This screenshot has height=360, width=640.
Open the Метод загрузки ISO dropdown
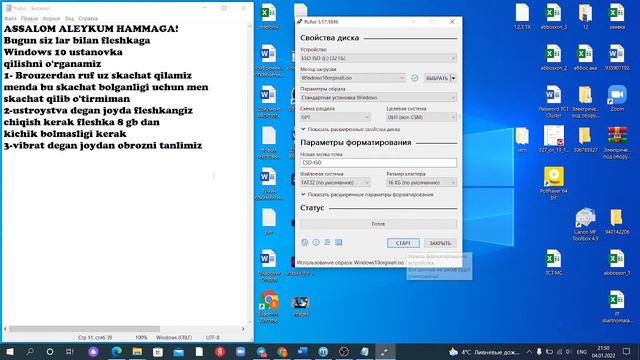[353, 78]
